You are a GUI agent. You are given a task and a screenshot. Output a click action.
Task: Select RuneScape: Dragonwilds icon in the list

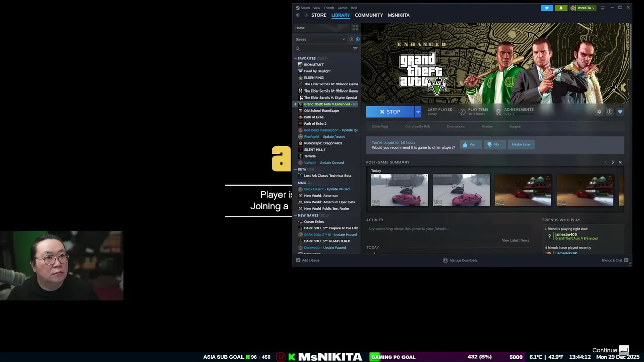(x=300, y=143)
